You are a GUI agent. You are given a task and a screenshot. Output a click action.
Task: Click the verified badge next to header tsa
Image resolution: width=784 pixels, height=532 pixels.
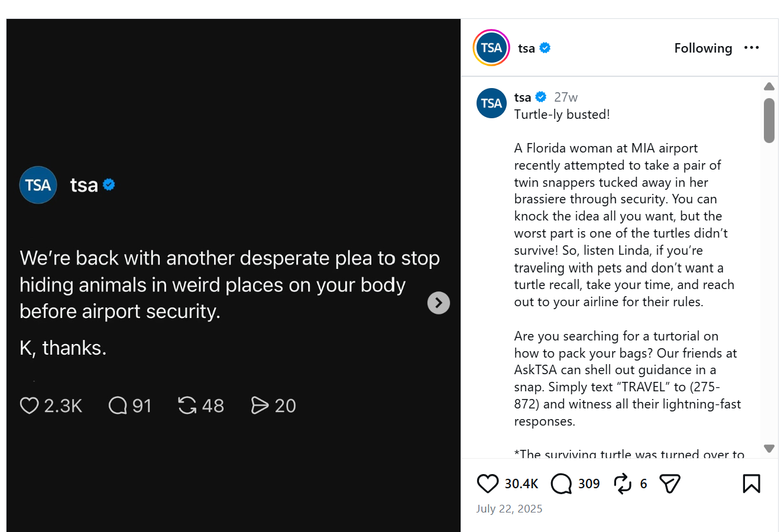545,48
